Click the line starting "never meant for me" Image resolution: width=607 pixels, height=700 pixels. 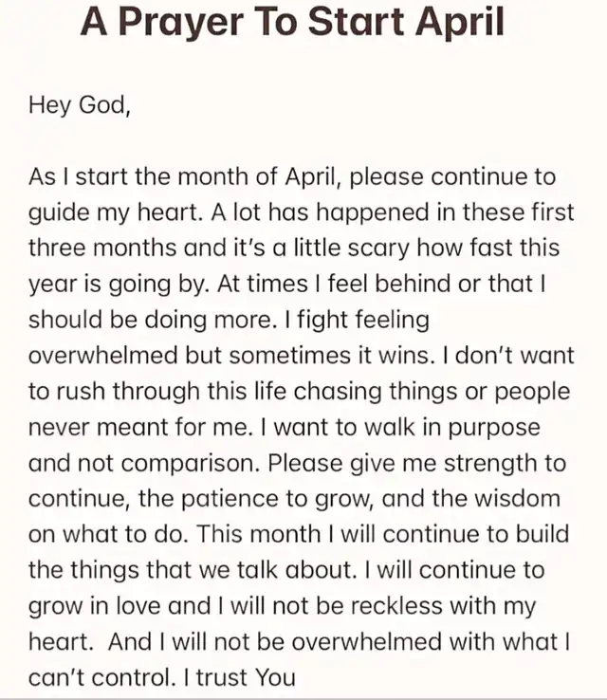[x=284, y=428]
